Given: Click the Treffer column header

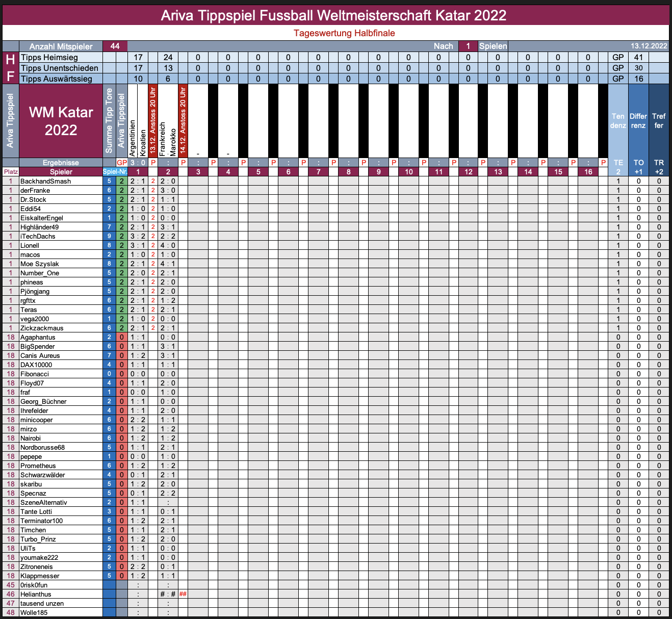Looking at the screenshot, I should 659,121.
